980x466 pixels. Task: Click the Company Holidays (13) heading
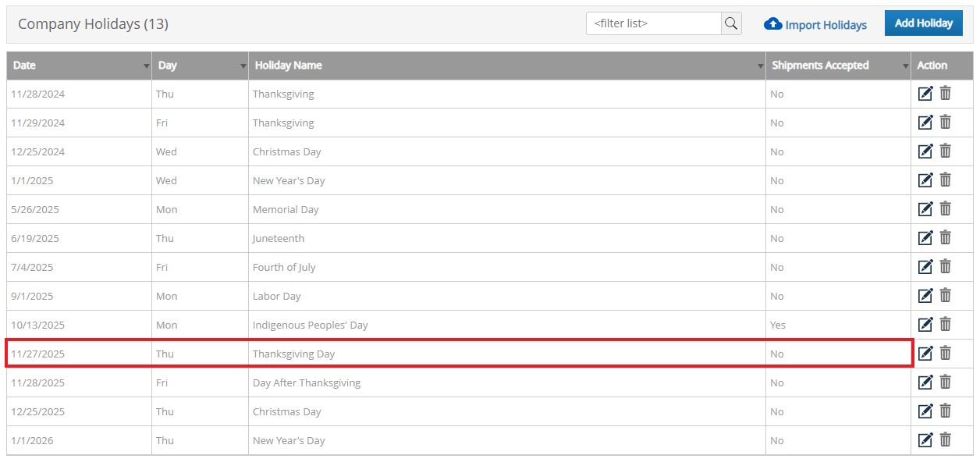pos(93,24)
